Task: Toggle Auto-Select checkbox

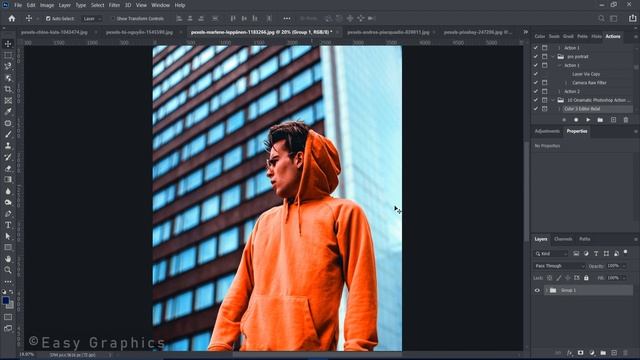Action: (x=48, y=19)
